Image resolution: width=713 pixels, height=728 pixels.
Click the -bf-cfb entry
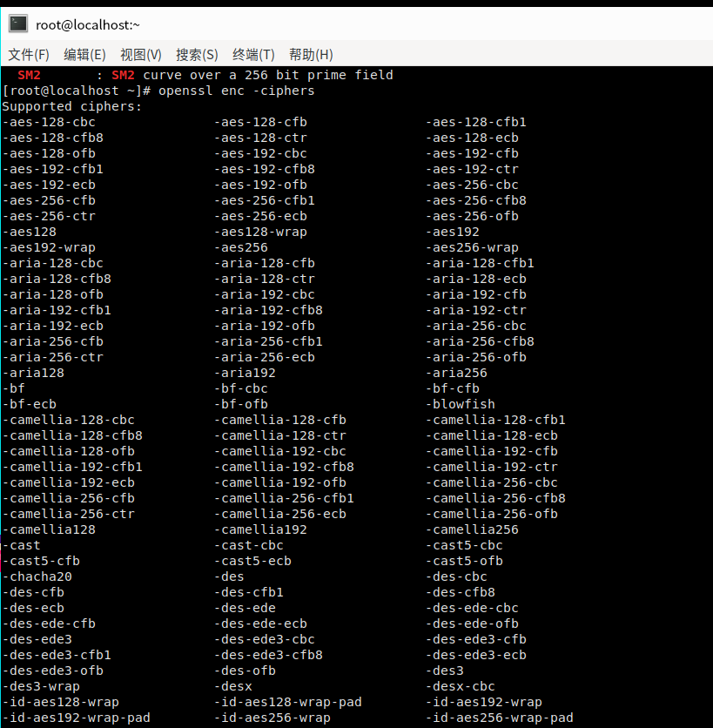tap(453, 388)
